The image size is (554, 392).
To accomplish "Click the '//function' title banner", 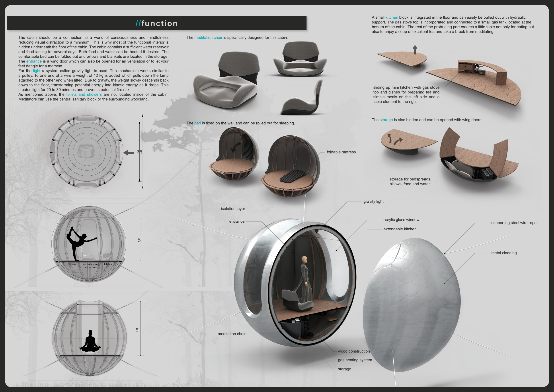I will (157, 24).
